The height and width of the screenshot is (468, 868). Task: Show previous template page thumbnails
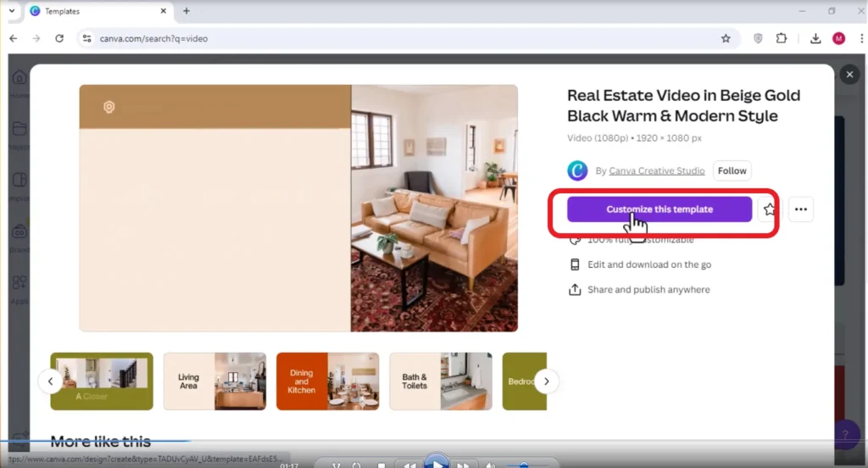[50, 381]
